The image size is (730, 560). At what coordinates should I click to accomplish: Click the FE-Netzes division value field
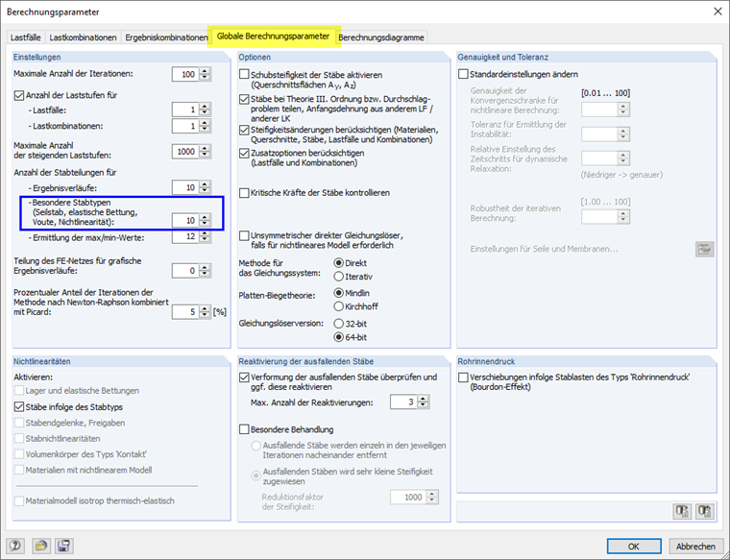[x=185, y=271]
